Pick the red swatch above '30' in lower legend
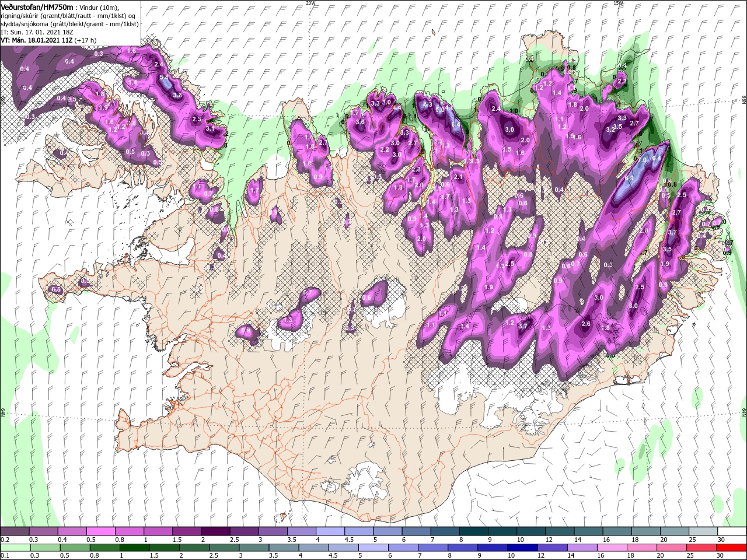Screen dimensions: 747x560 (x=732, y=547)
